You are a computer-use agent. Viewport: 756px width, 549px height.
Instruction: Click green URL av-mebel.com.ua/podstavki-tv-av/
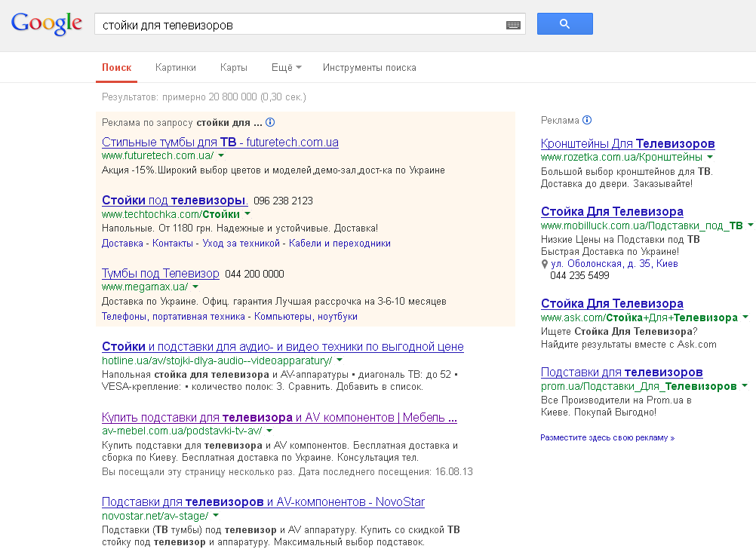[x=182, y=431]
